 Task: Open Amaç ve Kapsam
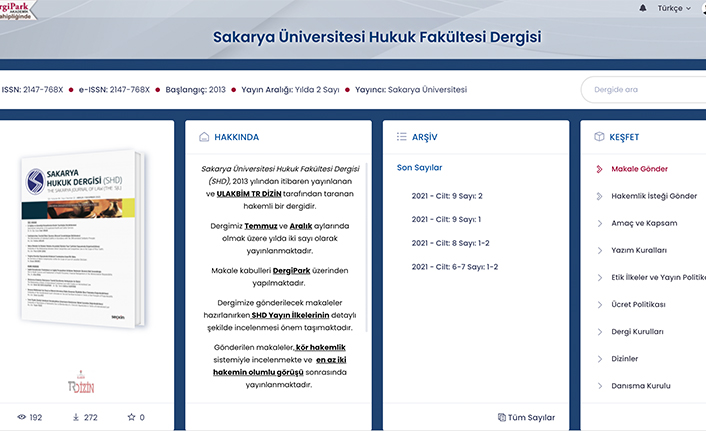[x=644, y=223]
